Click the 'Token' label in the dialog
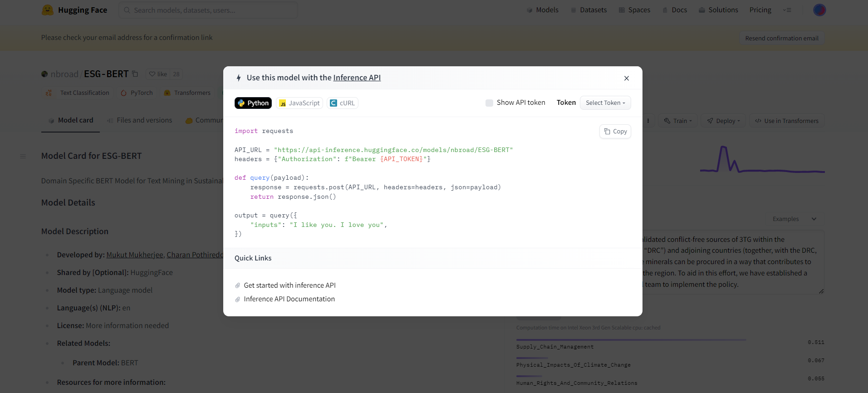 coord(566,103)
